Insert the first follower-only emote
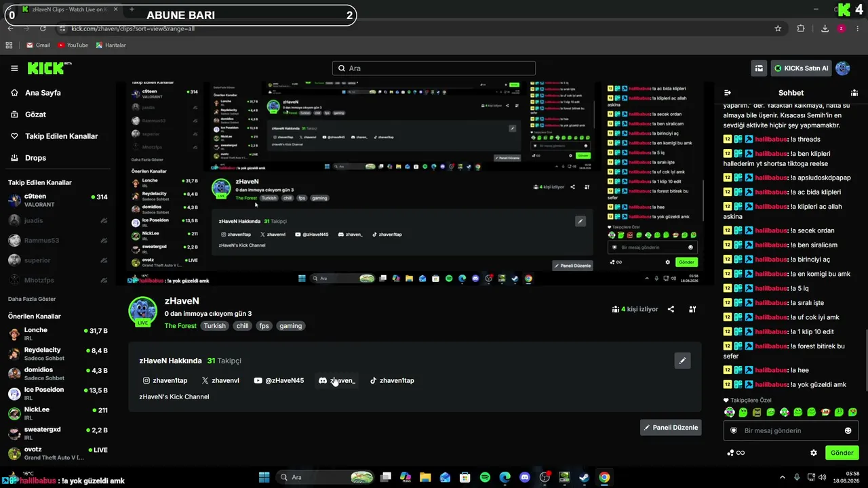This screenshot has height=488, width=868. click(730, 412)
